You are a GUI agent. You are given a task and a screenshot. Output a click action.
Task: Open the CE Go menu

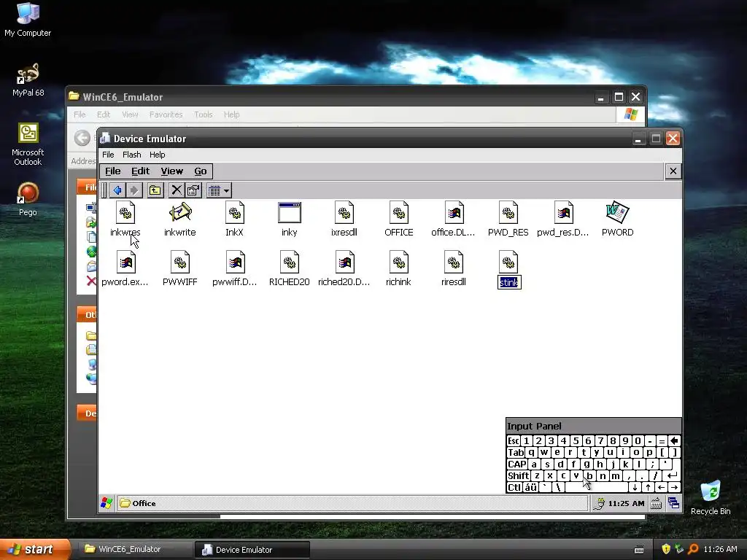click(x=201, y=171)
